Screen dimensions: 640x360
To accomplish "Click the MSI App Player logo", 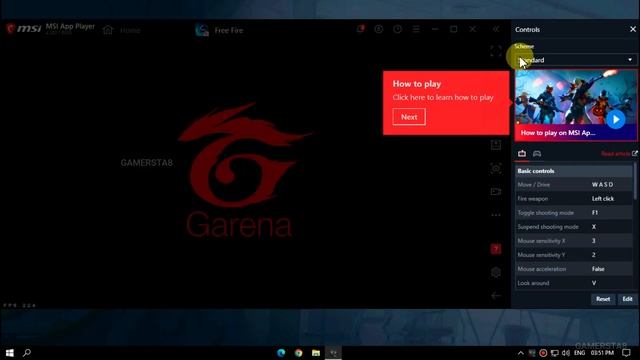I will [x=24, y=29].
